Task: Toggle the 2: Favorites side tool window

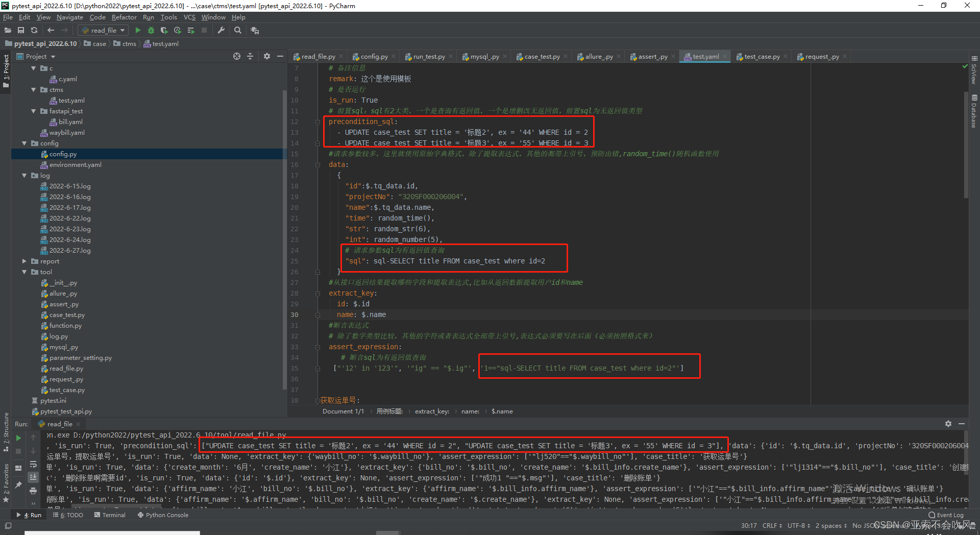Action: [x=6, y=483]
